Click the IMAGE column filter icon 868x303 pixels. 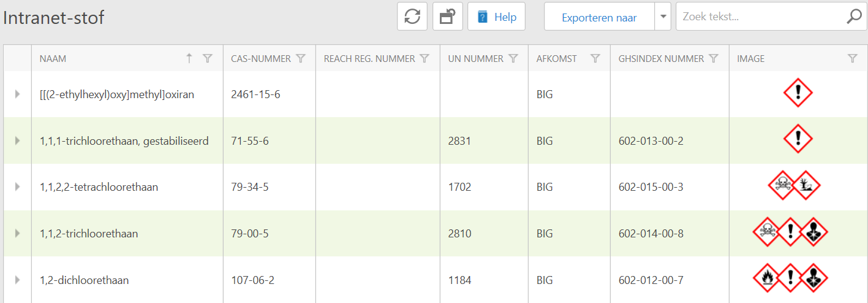852,59
